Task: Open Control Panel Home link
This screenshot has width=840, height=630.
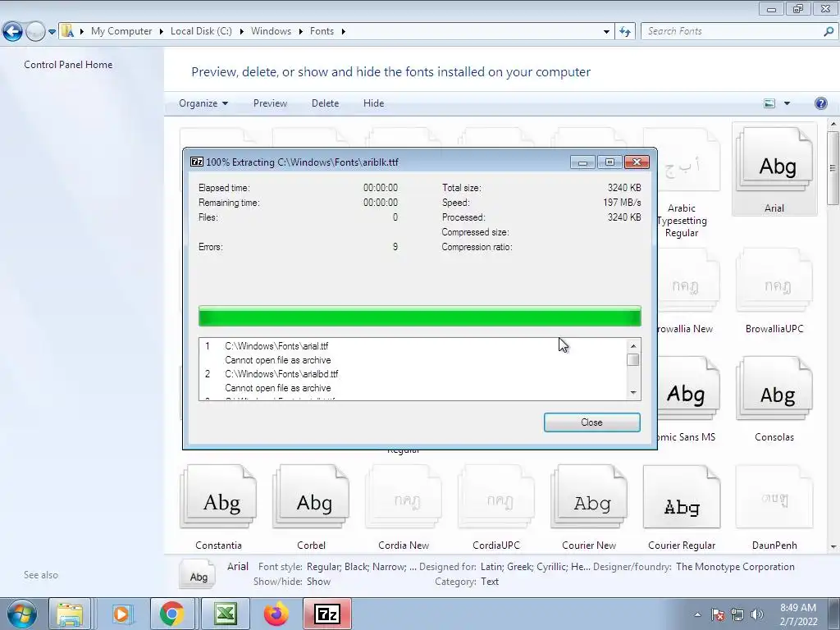Action: point(68,65)
